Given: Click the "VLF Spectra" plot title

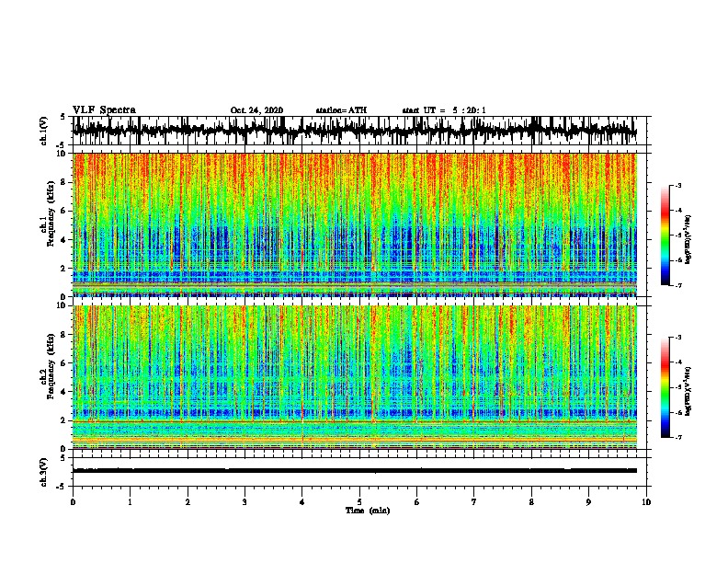Looking at the screenshot, I should tap(104, 110).
